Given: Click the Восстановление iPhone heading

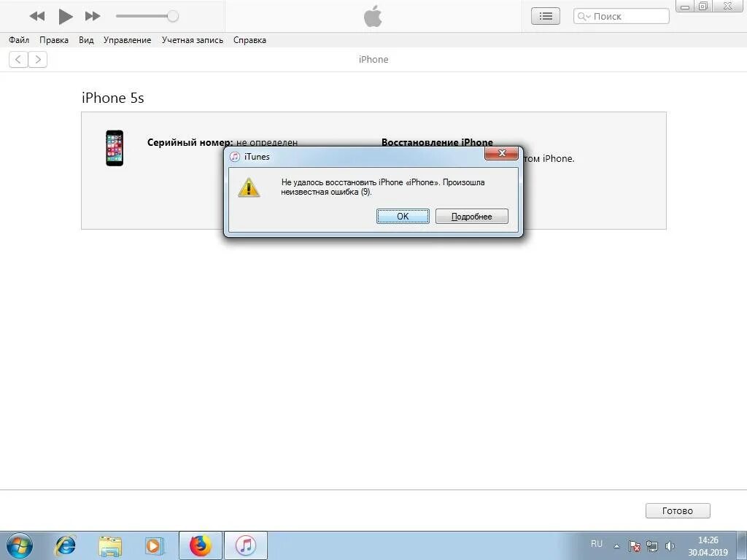Looking at the screenshot, I should pos(438,142).
